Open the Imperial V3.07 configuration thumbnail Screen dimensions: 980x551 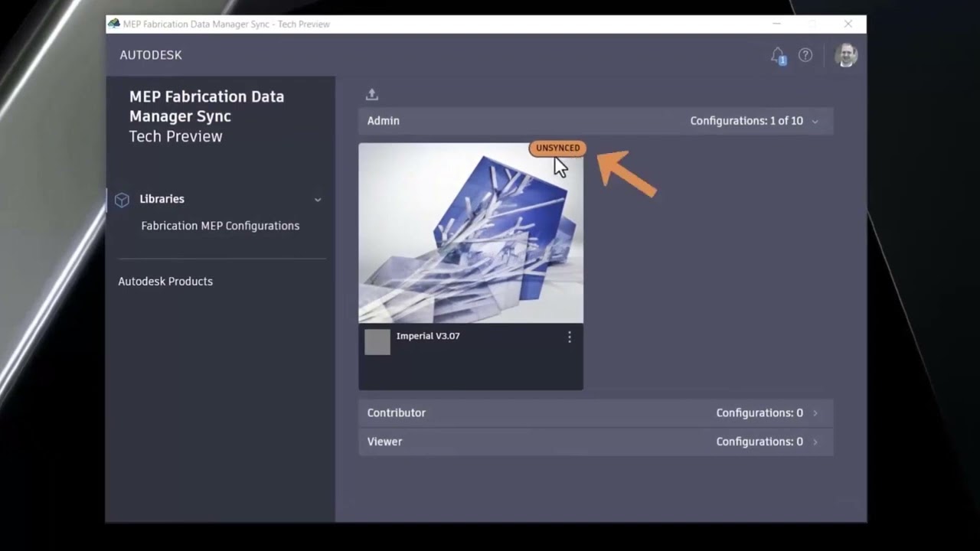471,233
